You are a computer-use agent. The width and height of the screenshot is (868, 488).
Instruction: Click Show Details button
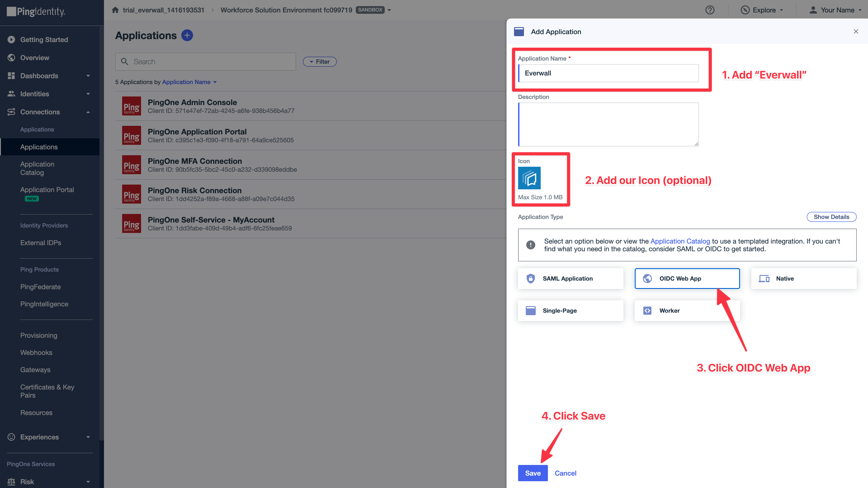831,217
